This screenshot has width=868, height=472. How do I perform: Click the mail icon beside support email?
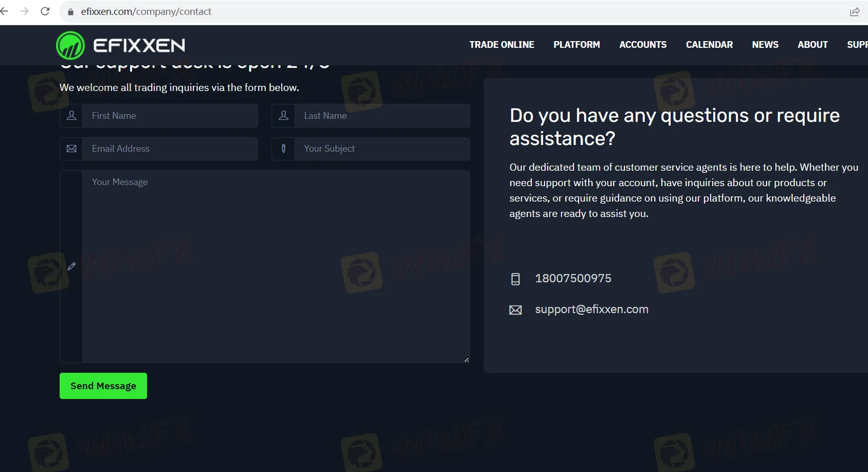pos(515,310)
